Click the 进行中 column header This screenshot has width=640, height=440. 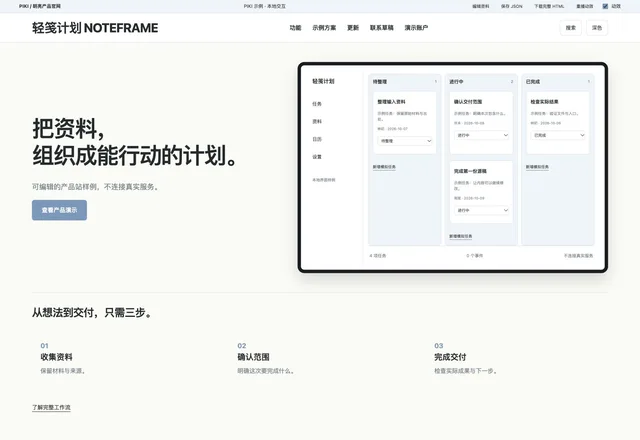[456, 82]
